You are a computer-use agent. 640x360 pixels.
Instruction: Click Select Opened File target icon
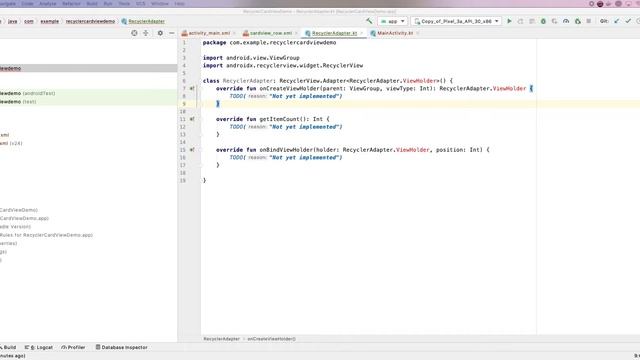(134, 33)
